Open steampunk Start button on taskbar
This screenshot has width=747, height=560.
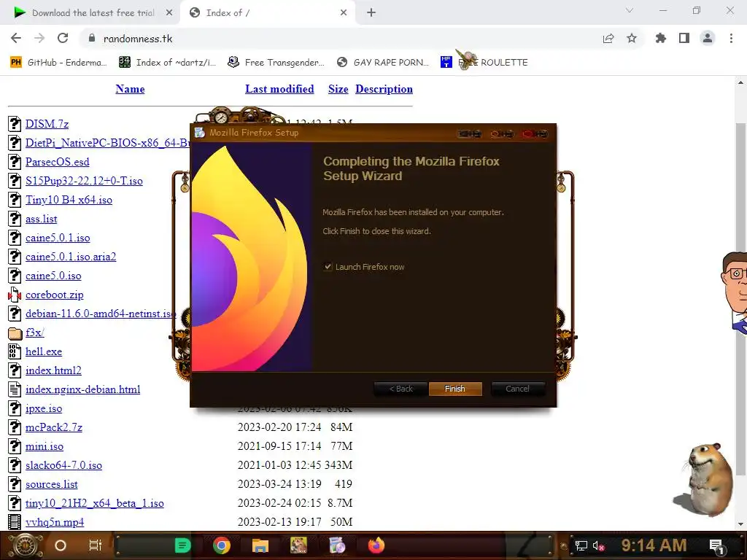pos(26,545)
